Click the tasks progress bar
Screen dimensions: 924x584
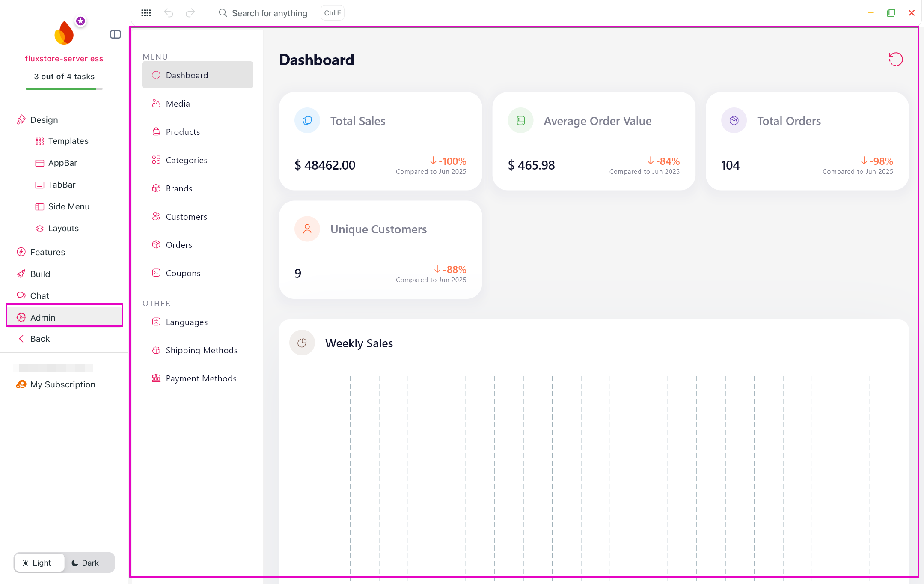coord(64,89)
